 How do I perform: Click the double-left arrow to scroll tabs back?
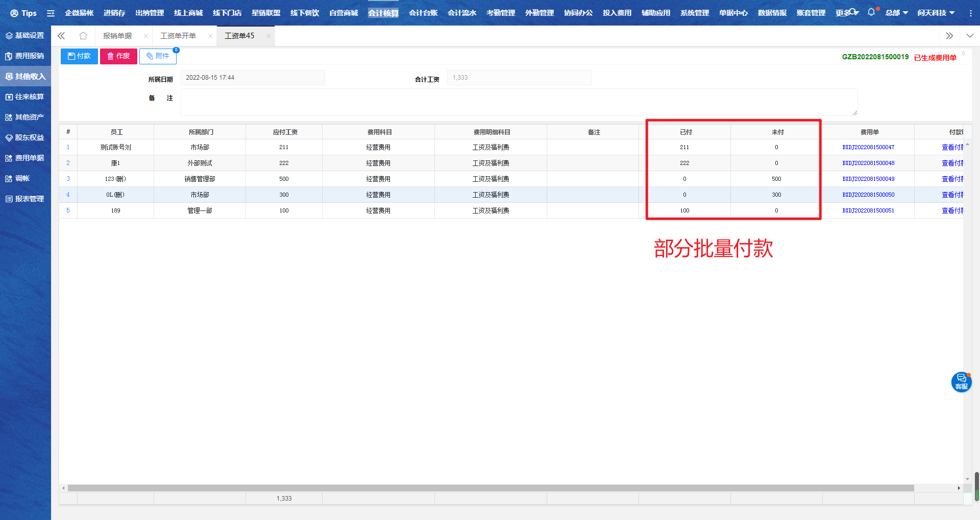61,36
